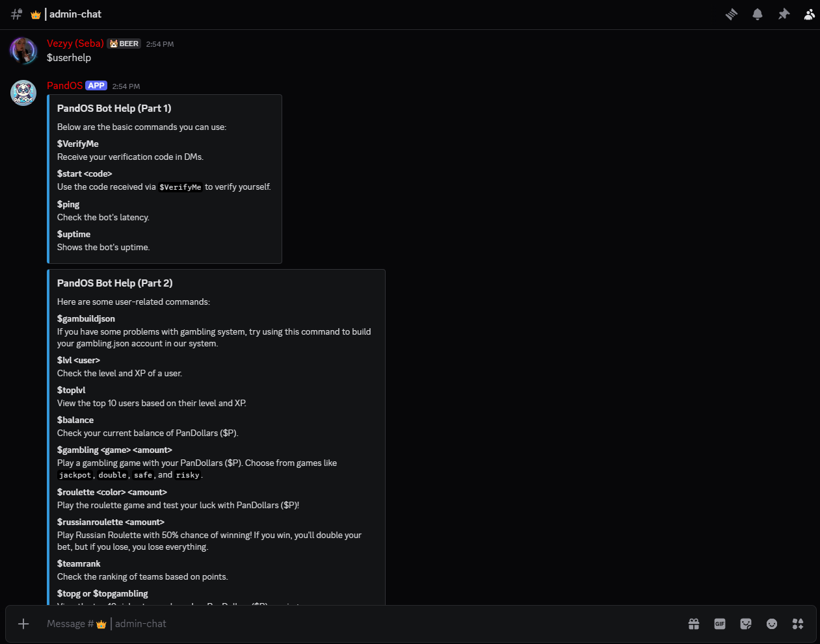Click the APP badge next to PandOS
The height and width of the screenshot is (644, 820).
[96, 85]
